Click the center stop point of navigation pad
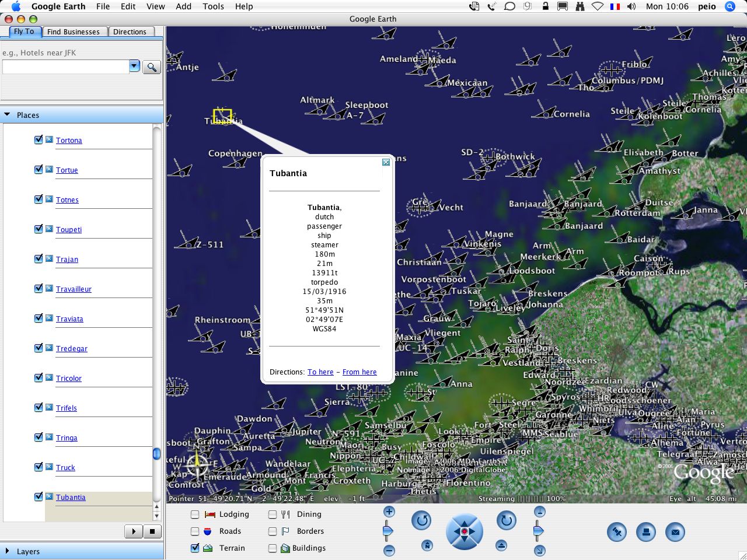Image resolution: width=747 pixels, height=560 pixels. 464,531
